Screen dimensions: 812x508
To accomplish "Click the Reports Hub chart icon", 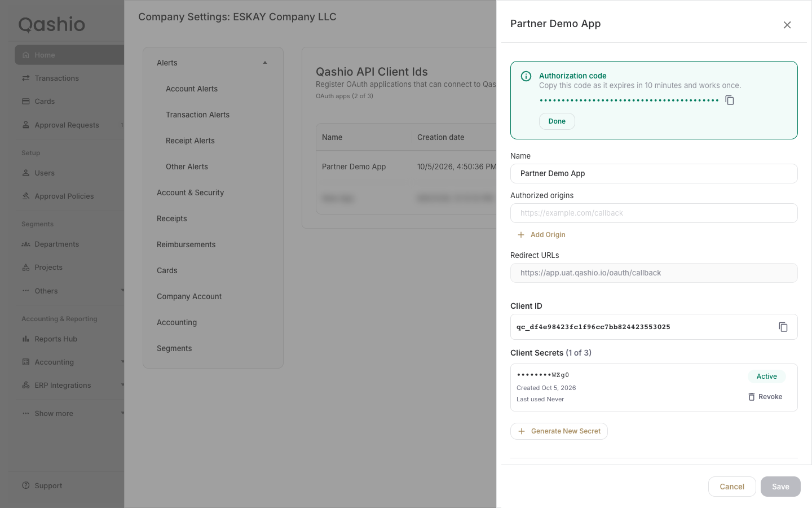I will pos(26,339).
